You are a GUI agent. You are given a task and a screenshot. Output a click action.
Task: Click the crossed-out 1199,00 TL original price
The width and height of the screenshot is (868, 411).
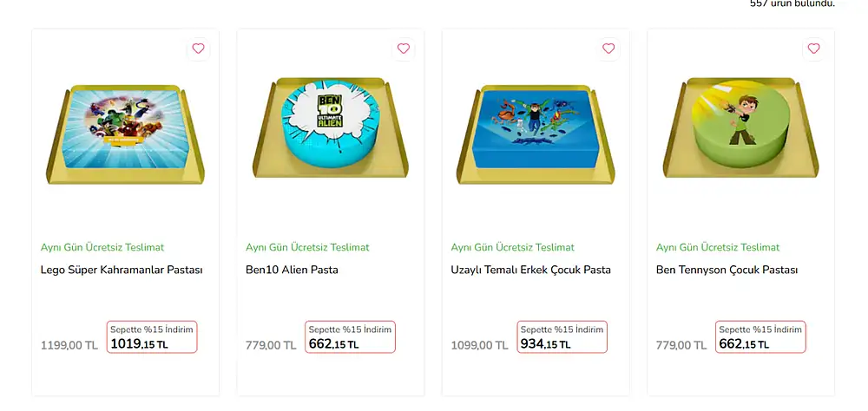coord(69,345)
